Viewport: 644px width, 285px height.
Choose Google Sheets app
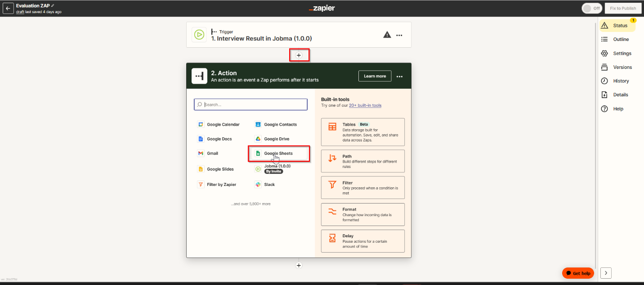pos(279,153)
